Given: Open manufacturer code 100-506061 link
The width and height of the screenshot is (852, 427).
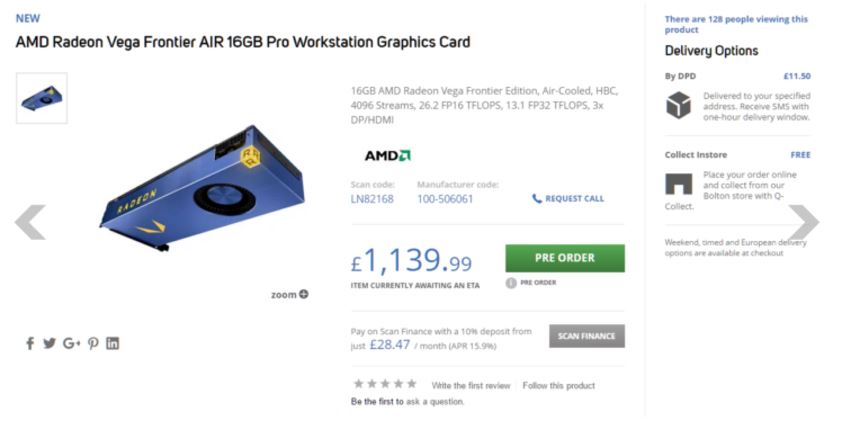Looking at the screenshot, I should click(445, 199).
